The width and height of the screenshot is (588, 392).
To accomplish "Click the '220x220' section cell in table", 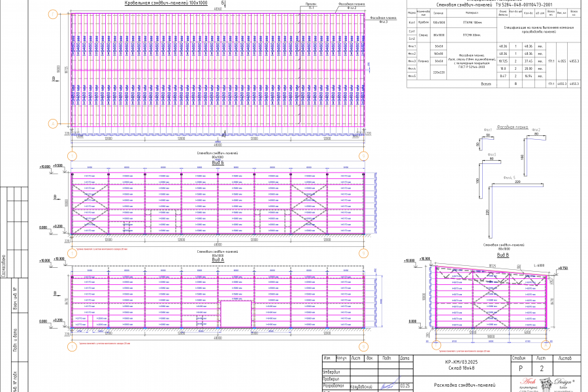I will [x=438, y=73].
